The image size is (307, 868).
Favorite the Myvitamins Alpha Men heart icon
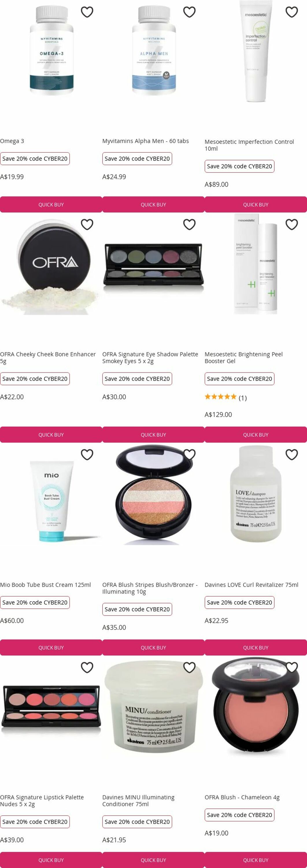(189, 12)
